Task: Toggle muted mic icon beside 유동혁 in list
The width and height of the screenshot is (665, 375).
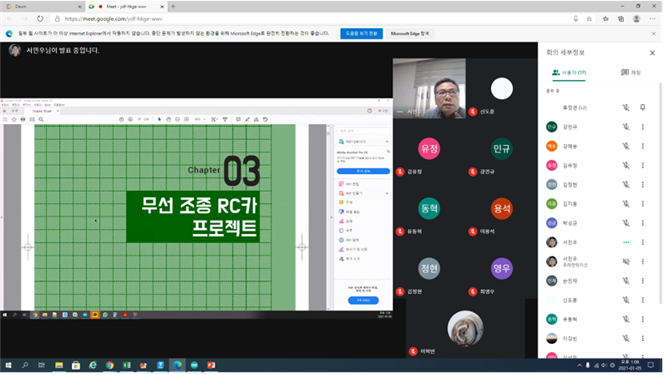Action: point(627,319)
